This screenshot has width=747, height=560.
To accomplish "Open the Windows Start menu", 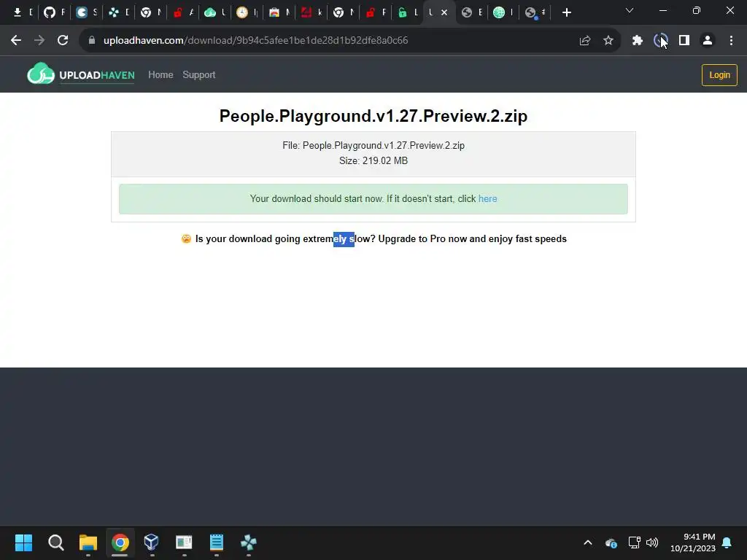I will (23, 542).
